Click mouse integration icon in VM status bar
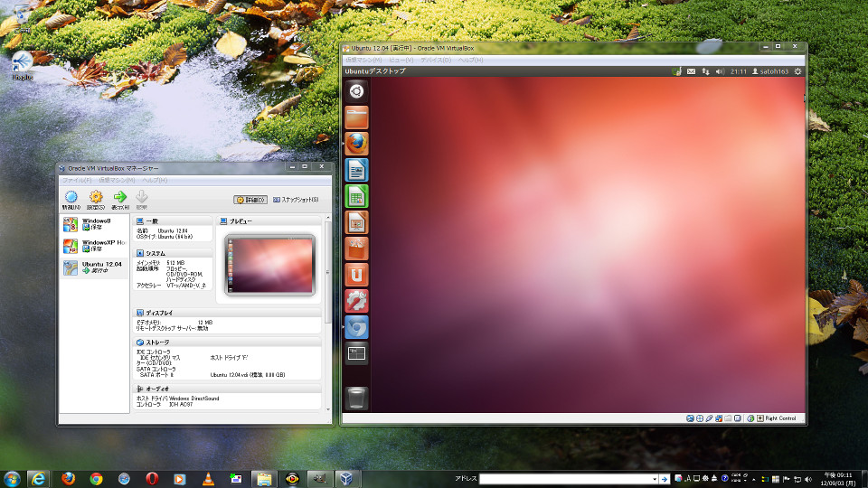868x488 pixels. (750, 418)
